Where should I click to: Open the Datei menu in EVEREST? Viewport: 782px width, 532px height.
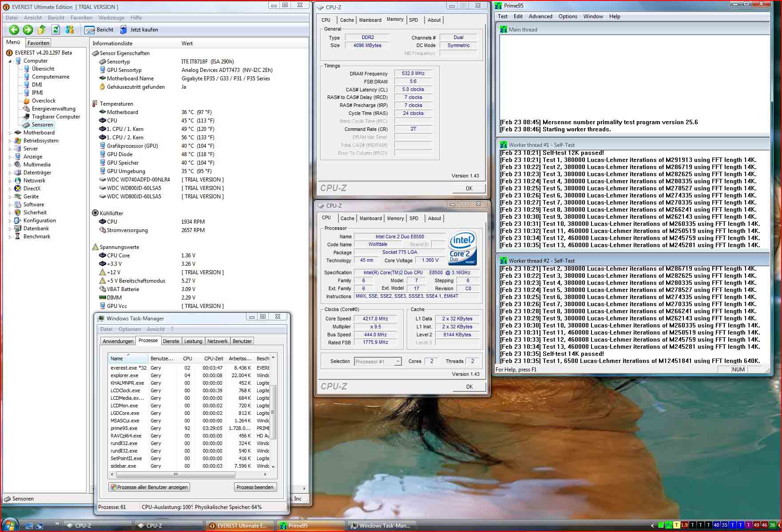coord(12,18)
